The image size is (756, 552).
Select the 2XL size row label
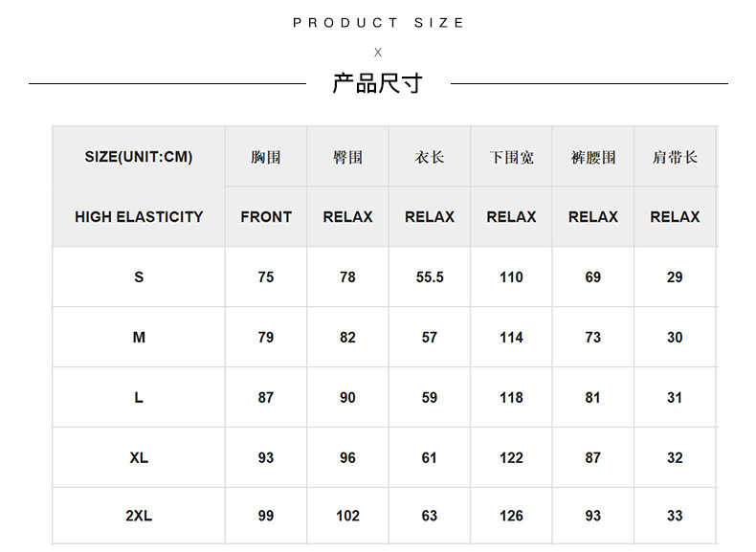139,517
